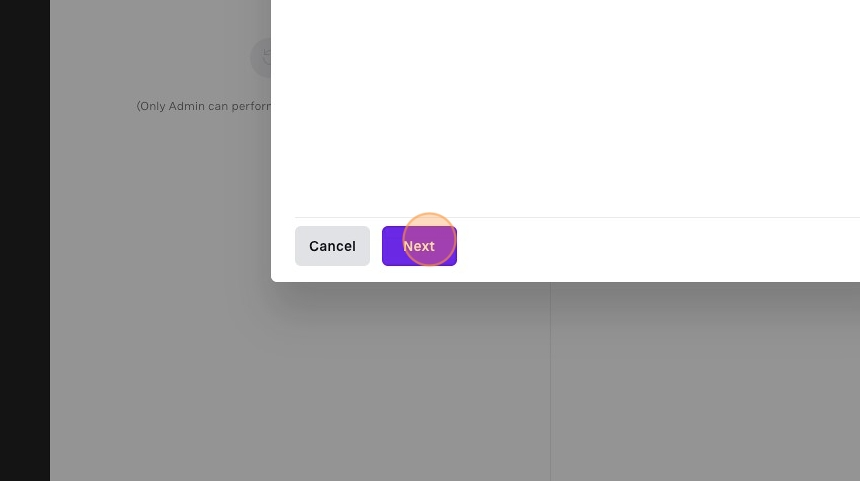Select the 'Only Admin can perform' note text

point(203,106)
